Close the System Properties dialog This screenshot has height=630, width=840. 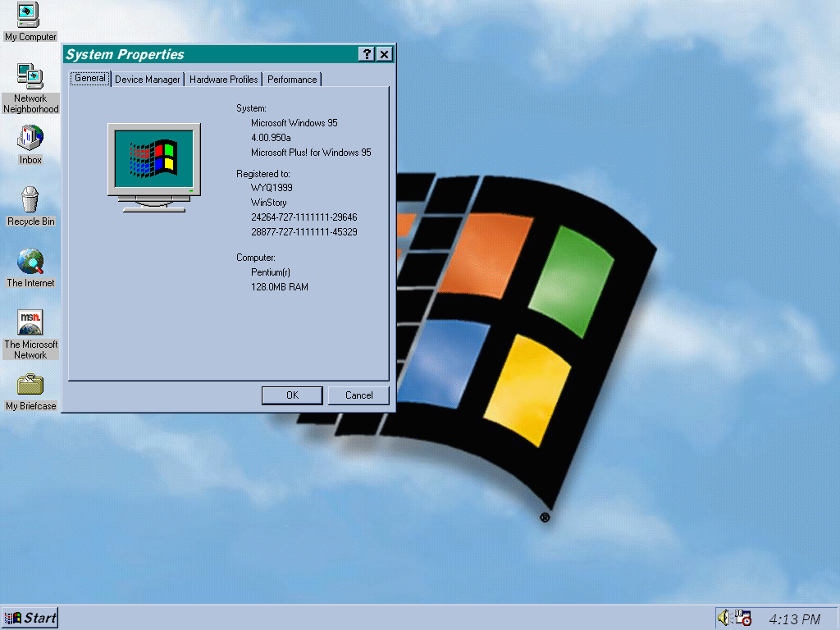(x=384, y=54)
